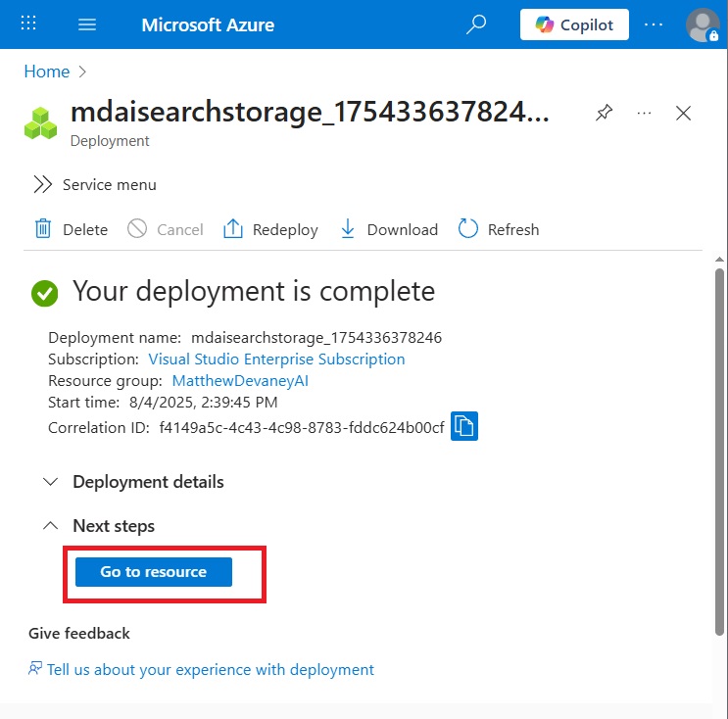728x719 pixels.
Task: Select the correlation ID 'f4149a5c-4c43-4c98-8783-fddc624b00cf' text
Action: [302, 427]
